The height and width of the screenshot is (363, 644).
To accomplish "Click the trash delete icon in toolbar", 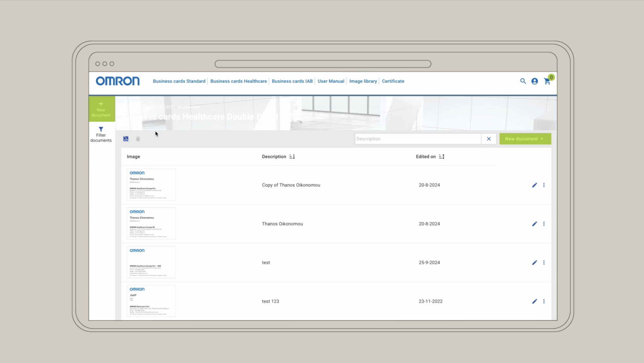I will coord(138,139).
